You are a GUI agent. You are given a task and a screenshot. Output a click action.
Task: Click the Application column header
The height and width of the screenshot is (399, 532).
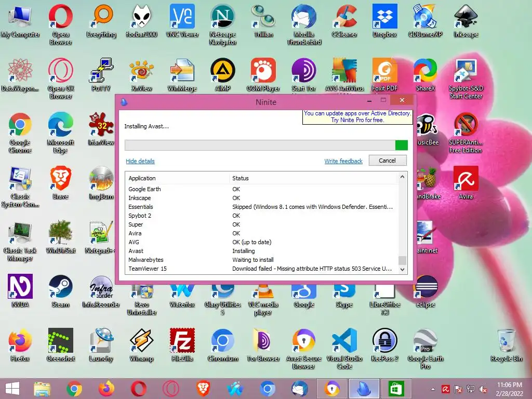tap(177, 178)
